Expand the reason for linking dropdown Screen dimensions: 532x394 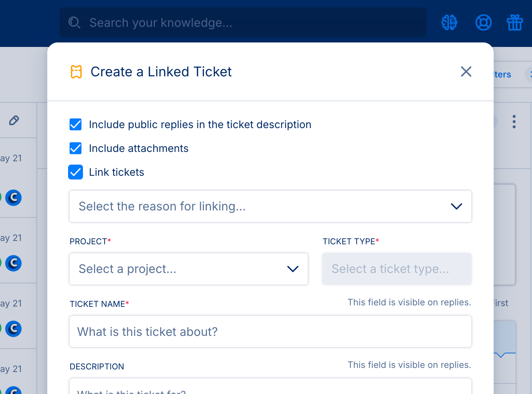click(x=270, y=206)
